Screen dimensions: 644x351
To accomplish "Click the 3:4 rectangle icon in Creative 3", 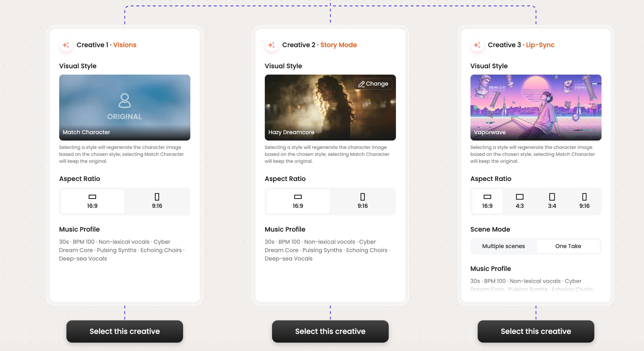I will pos(552,197).
